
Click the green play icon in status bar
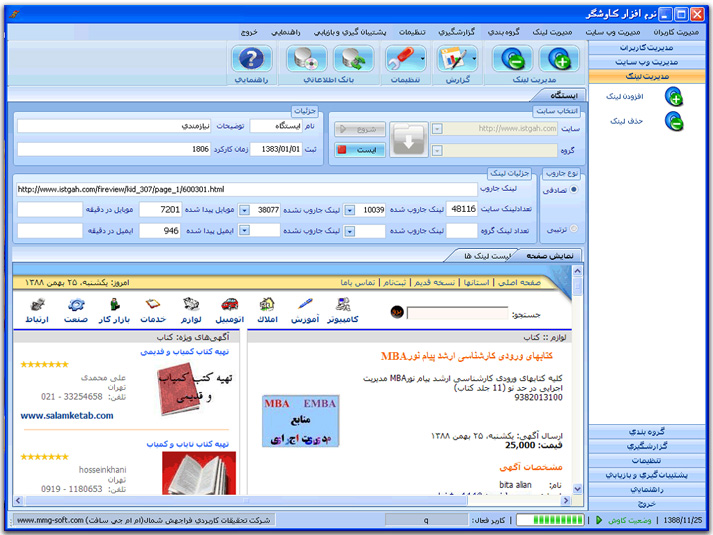click(x=599, y=520)
